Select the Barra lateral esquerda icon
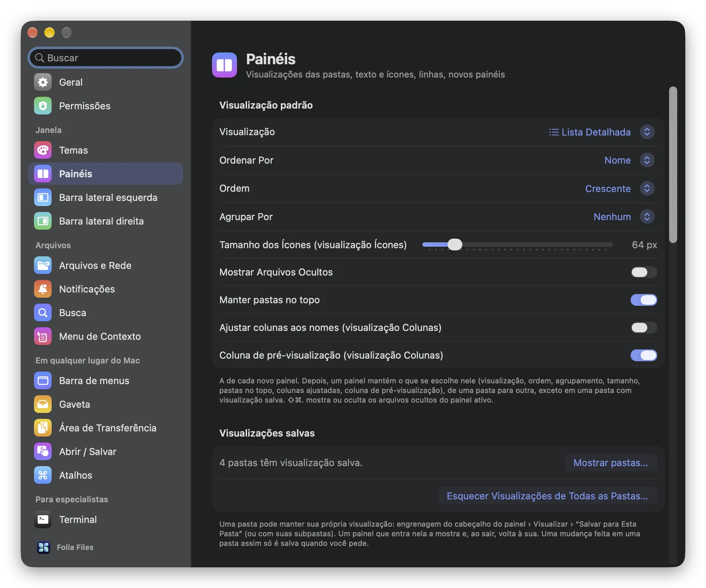The height and width of the screenshot is (588, 706). pyautogui.click(x=43, y=198)
